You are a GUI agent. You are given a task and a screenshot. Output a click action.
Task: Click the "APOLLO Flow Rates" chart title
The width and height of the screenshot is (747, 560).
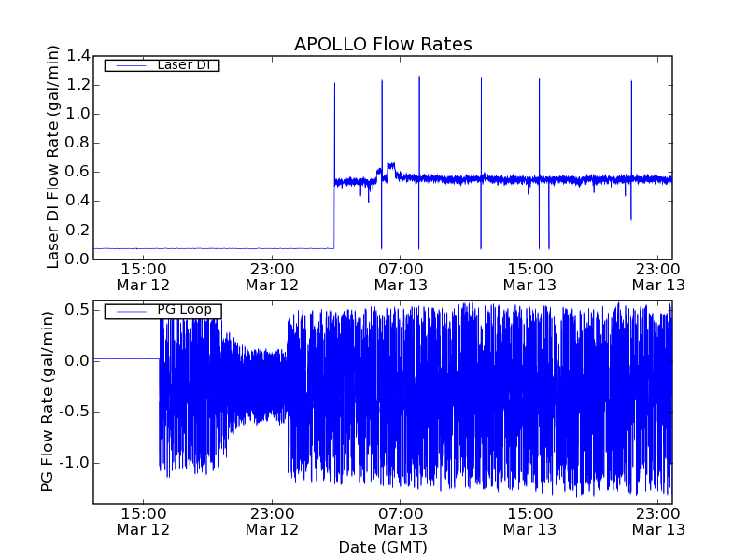click(x=383, y=44)
